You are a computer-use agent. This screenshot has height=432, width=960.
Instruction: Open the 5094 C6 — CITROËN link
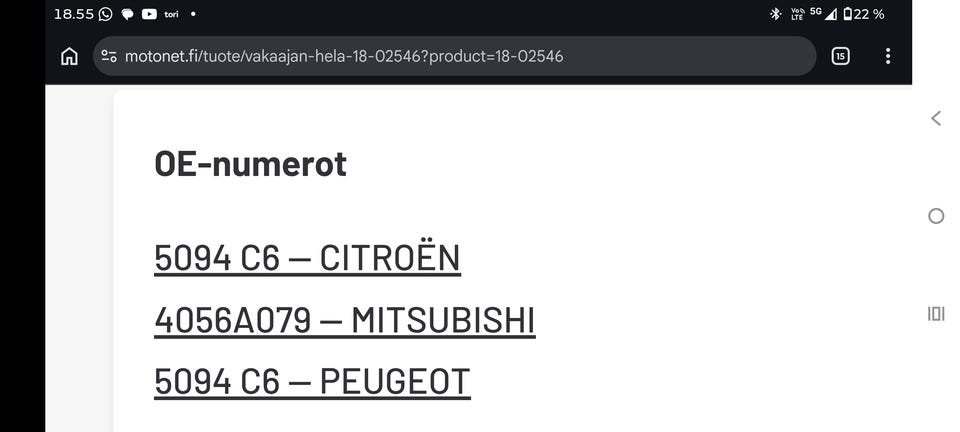(x=307, y=258)
